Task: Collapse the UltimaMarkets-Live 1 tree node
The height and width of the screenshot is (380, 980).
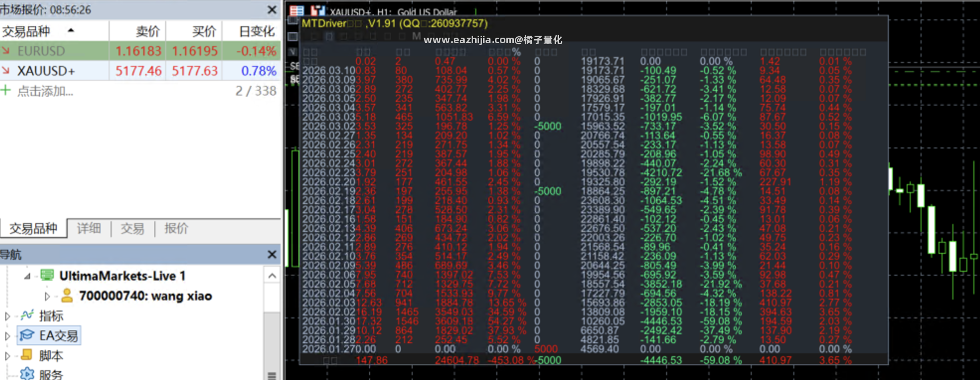Action: tap(27, 276)
